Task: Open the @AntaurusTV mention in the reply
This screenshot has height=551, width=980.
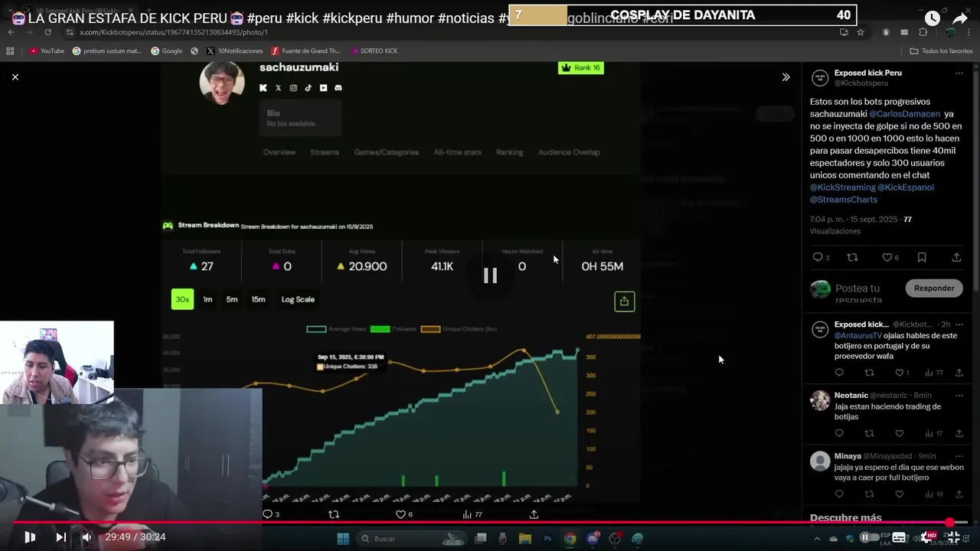Action: tap(858, 336)
